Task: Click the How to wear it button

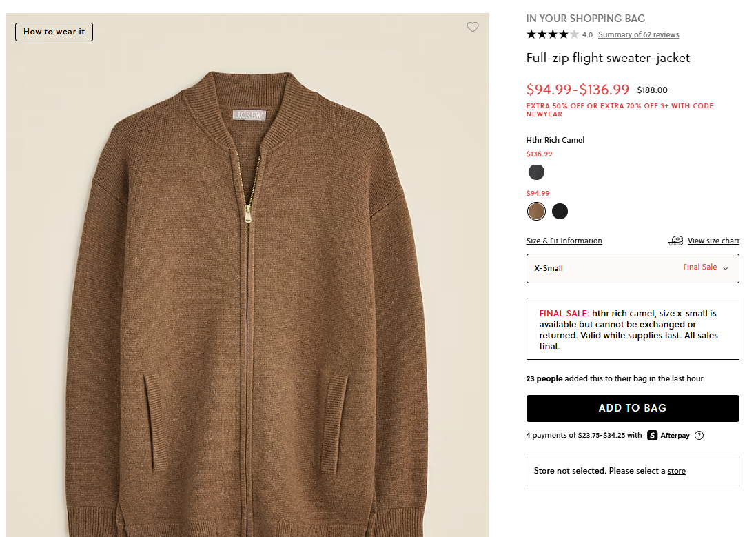Action: pos(54,32)
